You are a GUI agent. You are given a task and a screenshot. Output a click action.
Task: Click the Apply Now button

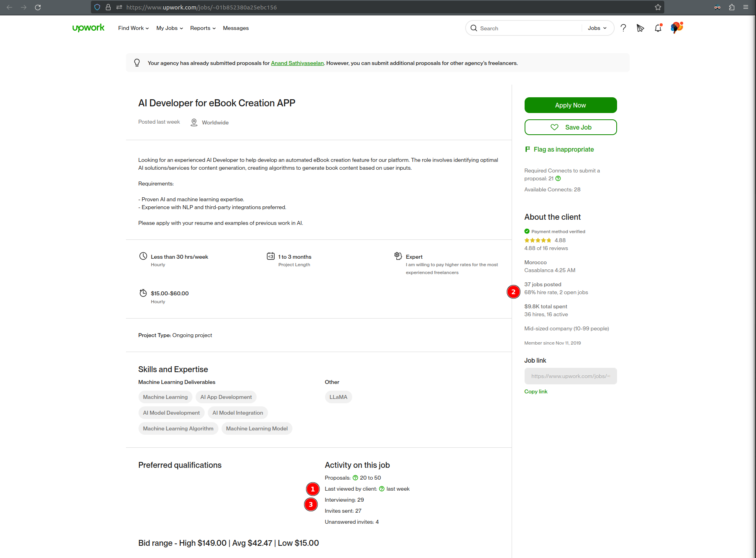(x=571, y=105)
